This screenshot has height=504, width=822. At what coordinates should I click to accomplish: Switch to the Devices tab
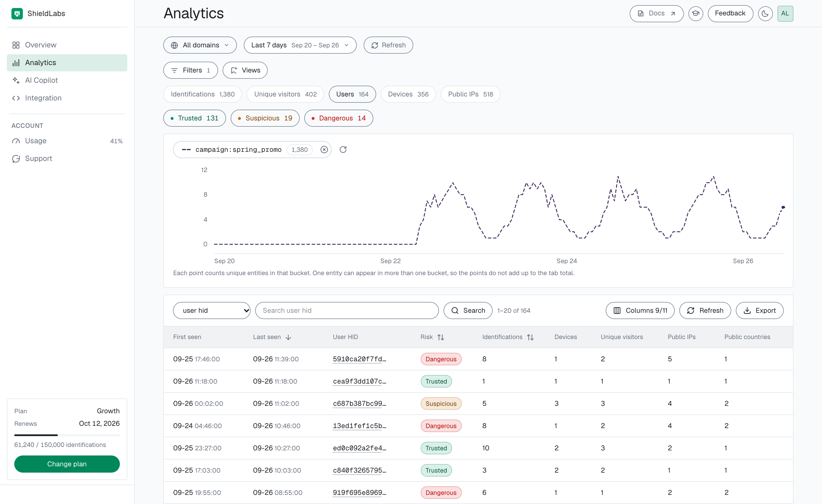click(408, 94)
